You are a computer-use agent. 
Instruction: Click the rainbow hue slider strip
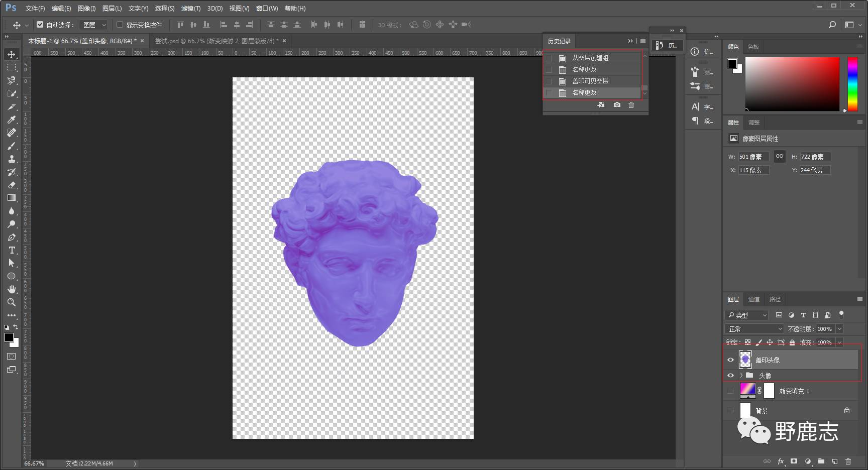[852, 84]
